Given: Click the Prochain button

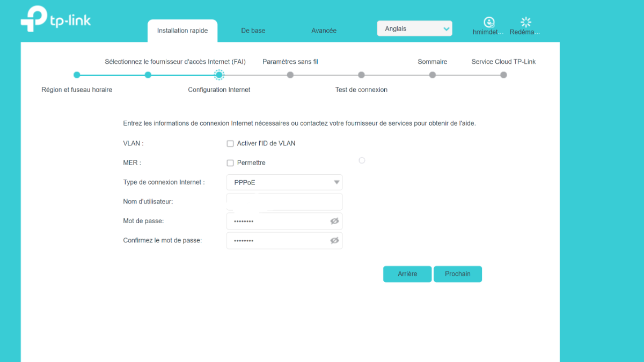Looking at the screenshot, I should click(x=457, y=274).
